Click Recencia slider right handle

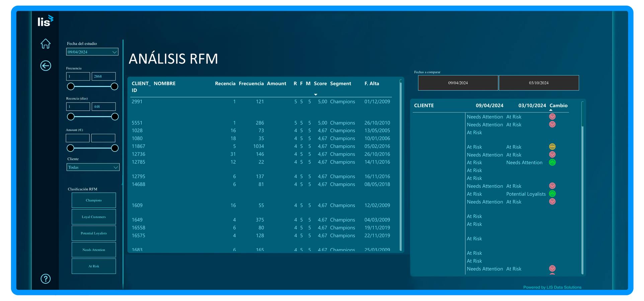coord(115,117)
